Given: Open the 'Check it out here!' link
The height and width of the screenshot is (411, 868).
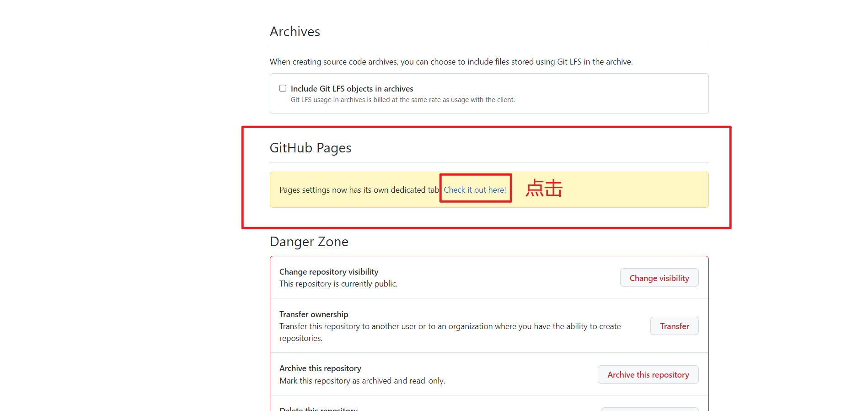Looking at the screenshot, I should pyautogui.click(x=475, y=190).
